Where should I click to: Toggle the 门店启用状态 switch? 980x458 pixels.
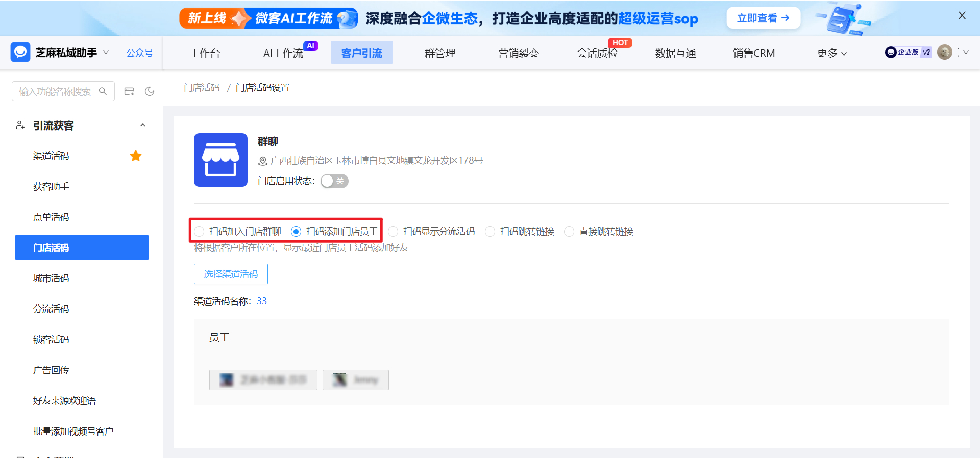coord(334,181)
